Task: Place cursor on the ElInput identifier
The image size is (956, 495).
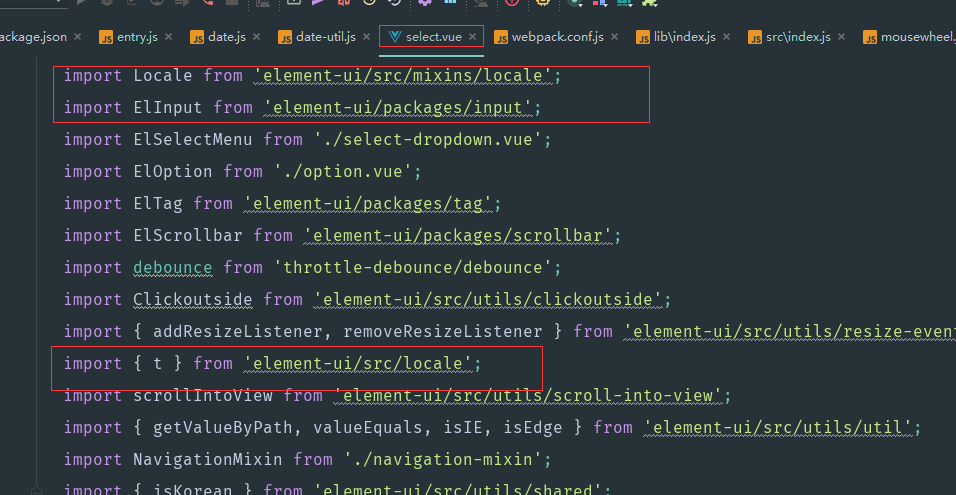Action: 168,108
